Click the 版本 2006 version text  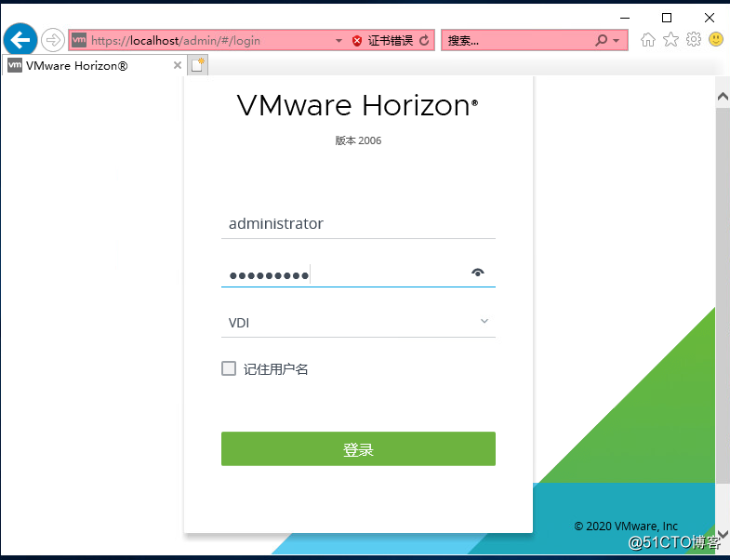358,140
